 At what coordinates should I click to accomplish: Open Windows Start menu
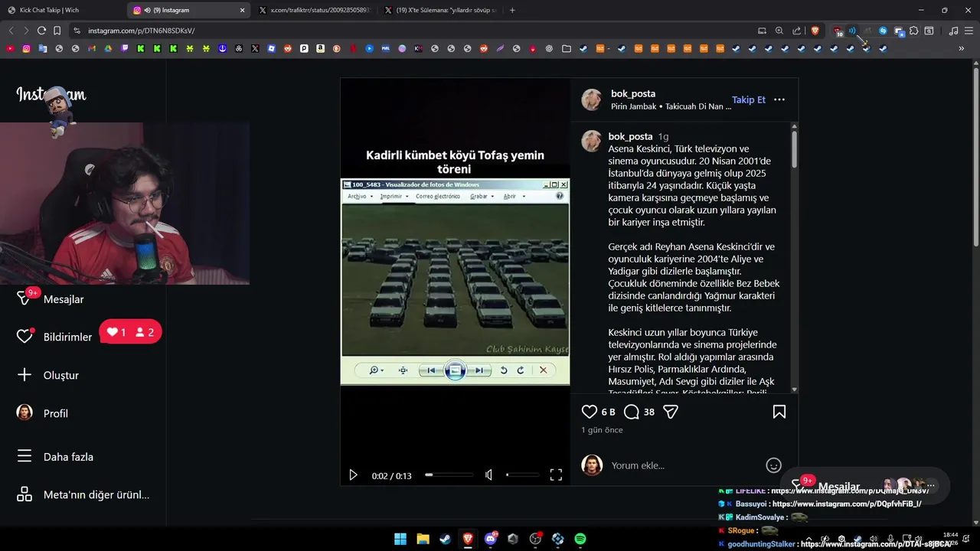[x=400, y=539]
